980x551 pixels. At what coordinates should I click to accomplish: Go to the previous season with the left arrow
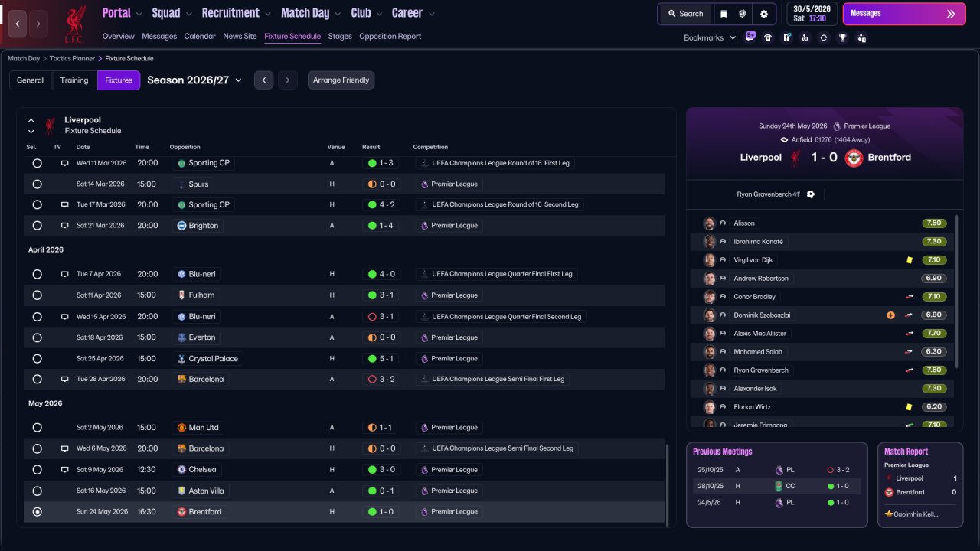[x=263, y=80]
